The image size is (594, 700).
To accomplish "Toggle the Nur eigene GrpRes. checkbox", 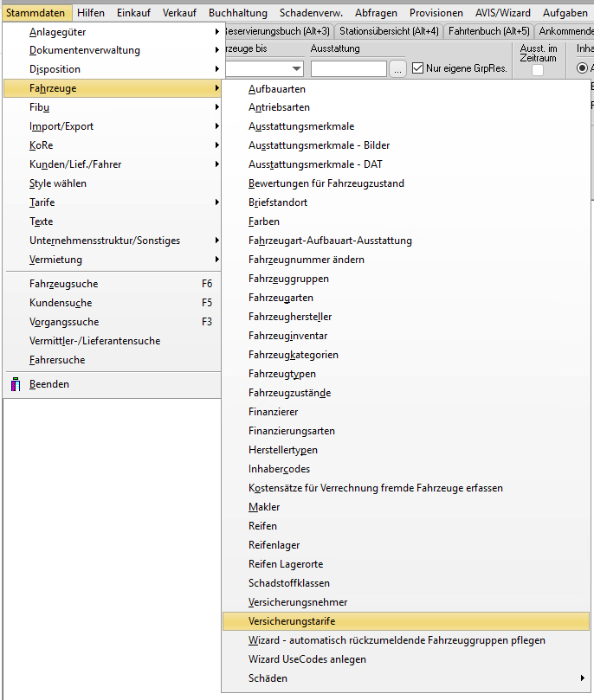I will click(418, 68).
